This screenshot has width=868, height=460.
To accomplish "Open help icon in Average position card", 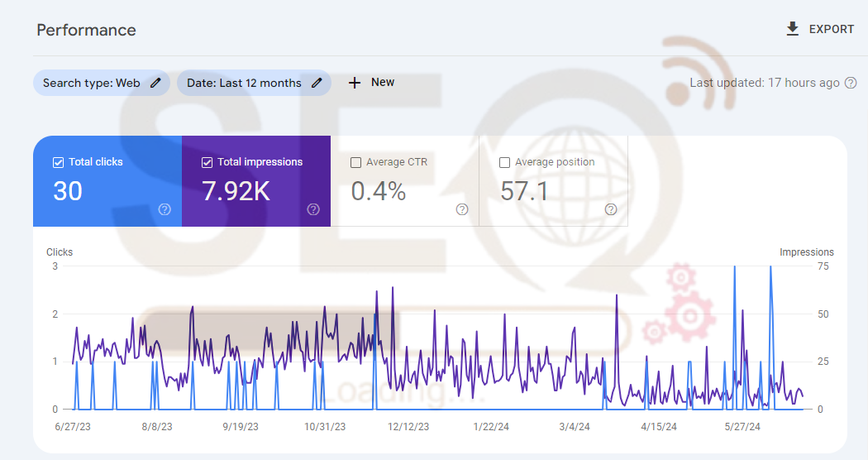I will coord(611,209).
